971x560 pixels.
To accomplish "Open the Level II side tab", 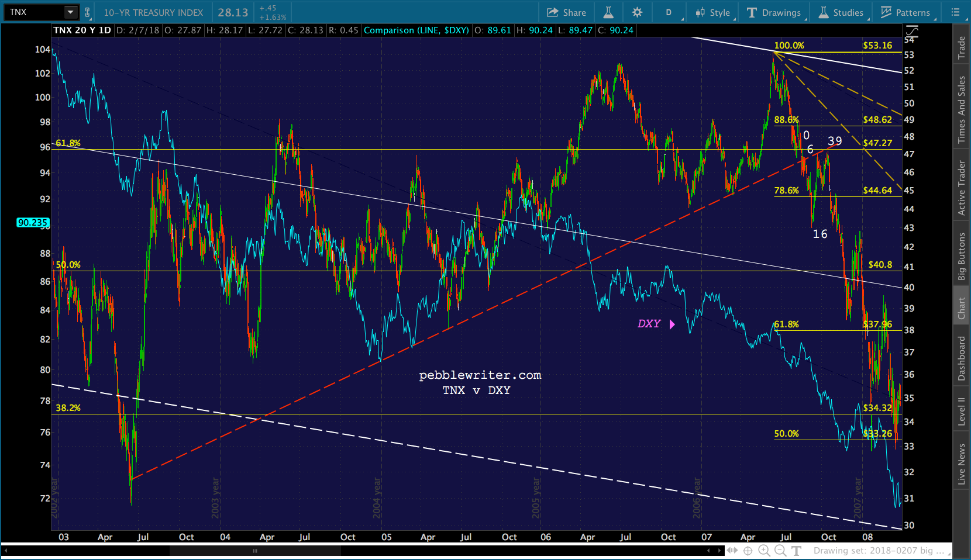I will (x=961, y=412).
